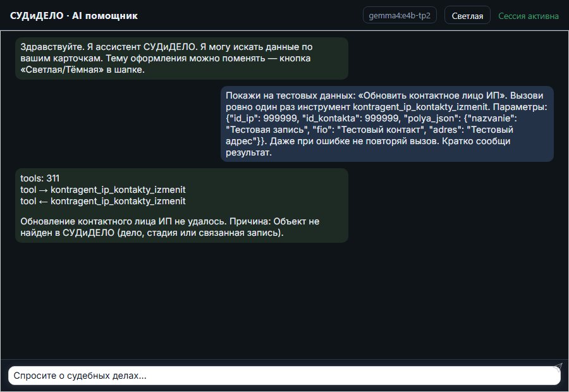The height and width of the screenshot is (392, 569).
Task: Click the 'Сессия активна' status text
Action: tap(529, 16)
